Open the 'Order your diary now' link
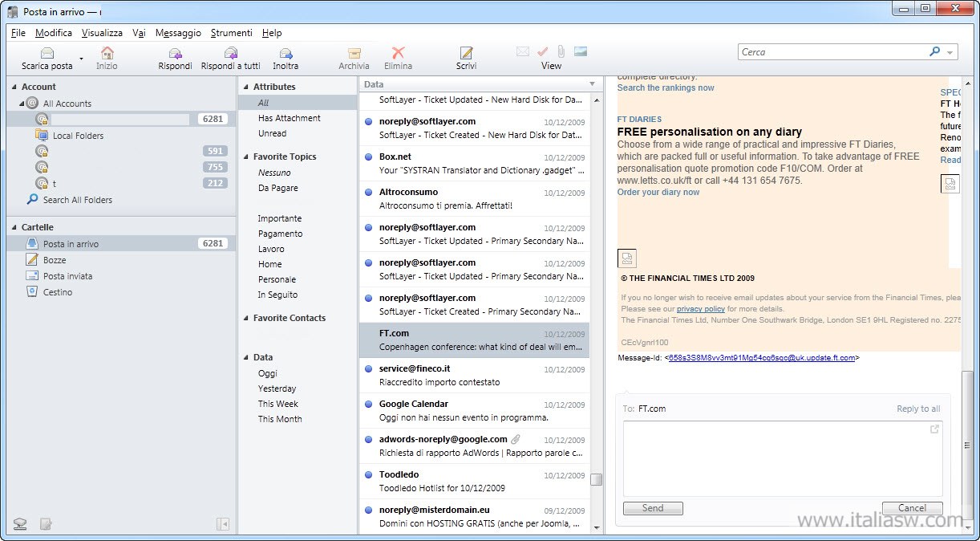980x541 pixels. tap(658, 192)
